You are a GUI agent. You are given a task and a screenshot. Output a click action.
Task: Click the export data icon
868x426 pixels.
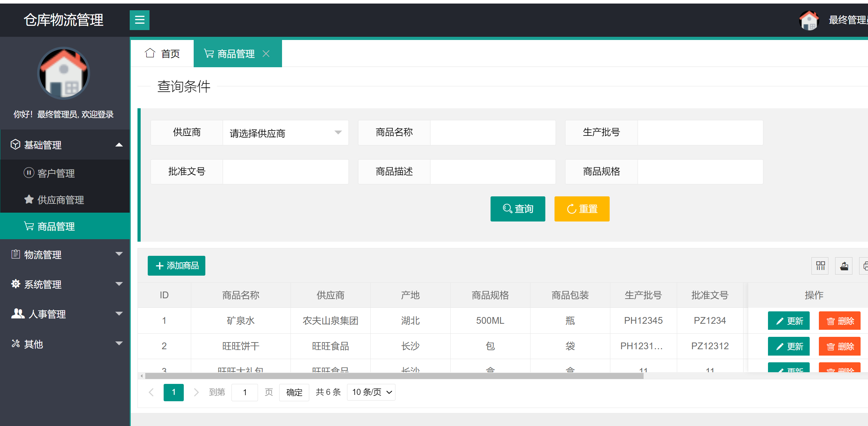844,266
